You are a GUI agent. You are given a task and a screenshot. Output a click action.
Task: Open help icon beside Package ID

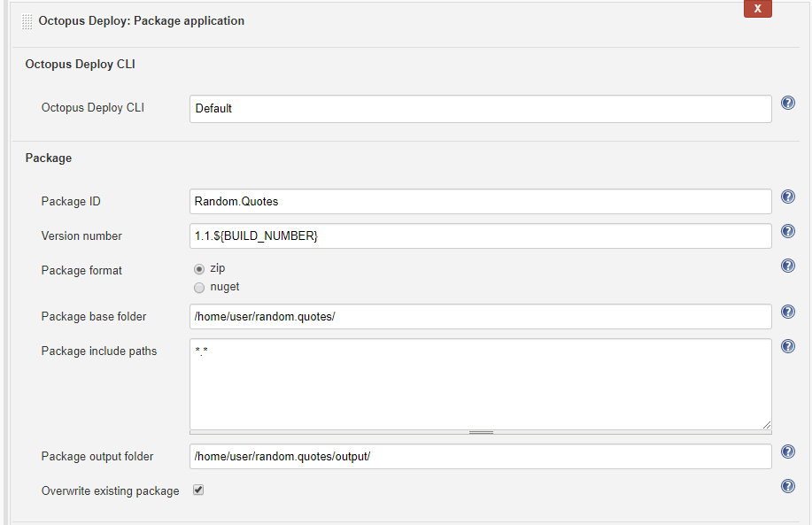point(787,197)
